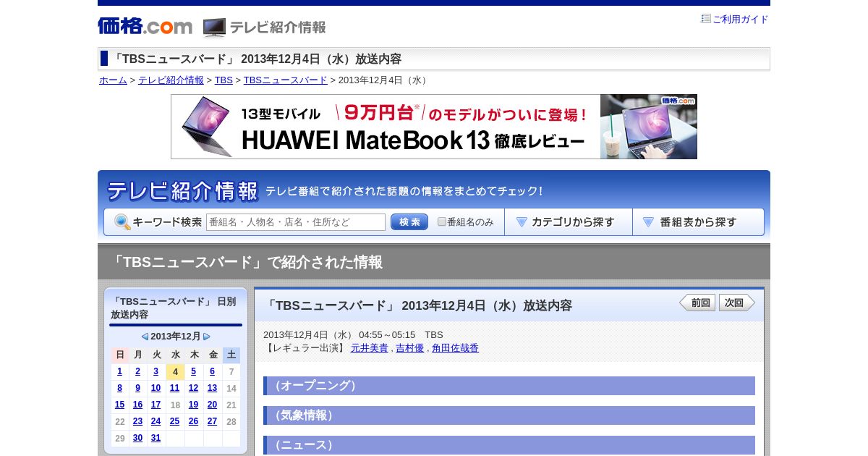Select December 30 in the calendar
The image size is (868, 456).
tap(137, 438)
